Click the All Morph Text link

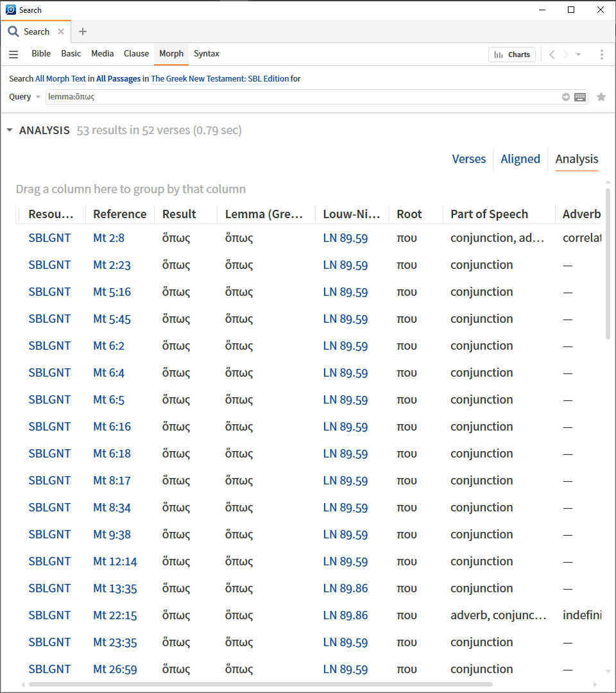(x=60, y=79)
